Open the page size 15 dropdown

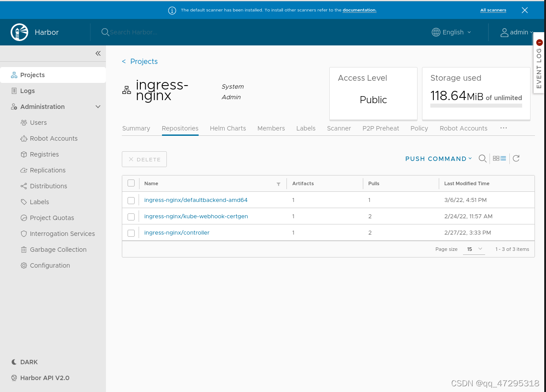474,249
